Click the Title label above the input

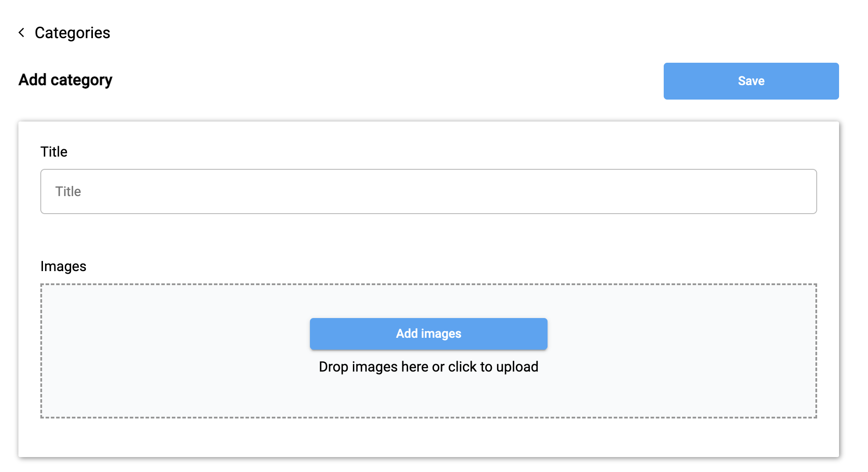[54, 151]
